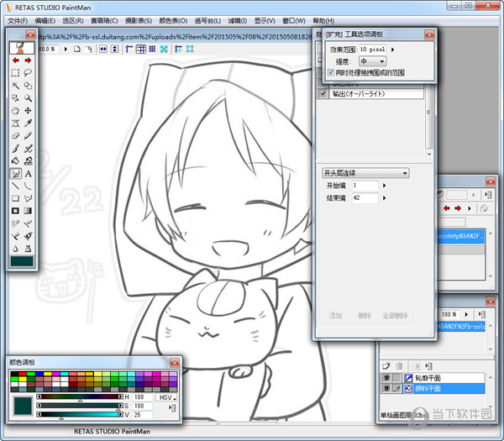
Task: Open the 开头层连续 dropdown
Action: (365, 173)
